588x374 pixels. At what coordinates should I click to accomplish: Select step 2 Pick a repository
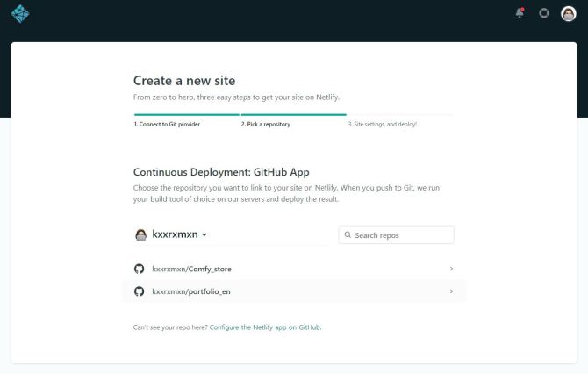coord(266,124)
